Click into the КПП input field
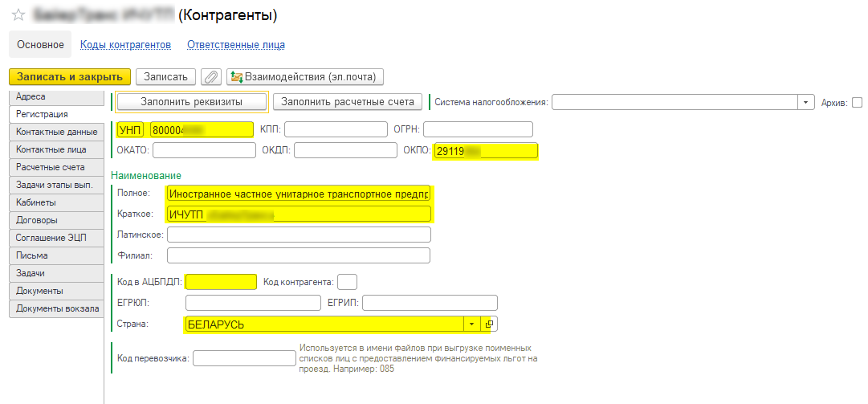 pyautogui.click(x=335, y=129)
